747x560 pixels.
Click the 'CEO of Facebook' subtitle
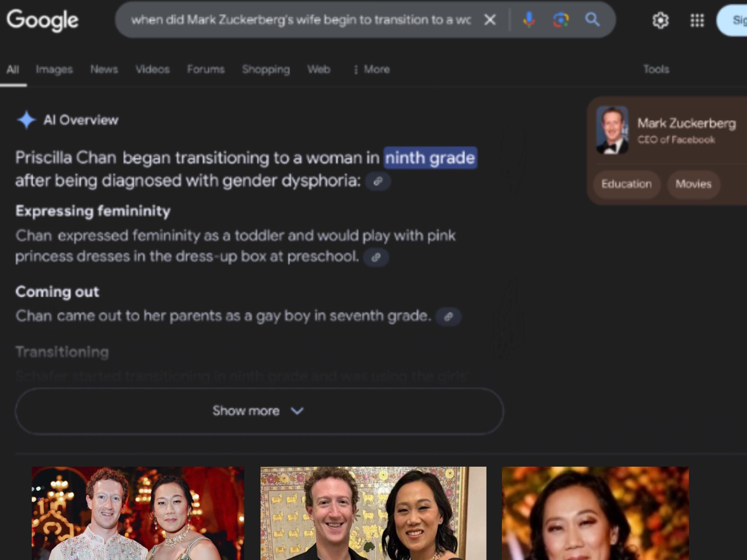coord(676,140)
